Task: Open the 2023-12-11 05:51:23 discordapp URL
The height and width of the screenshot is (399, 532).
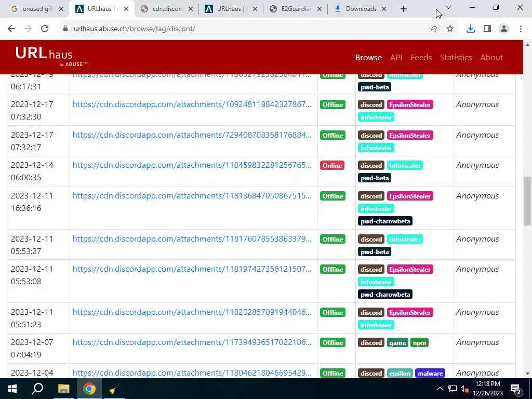Action: (192, 312)
